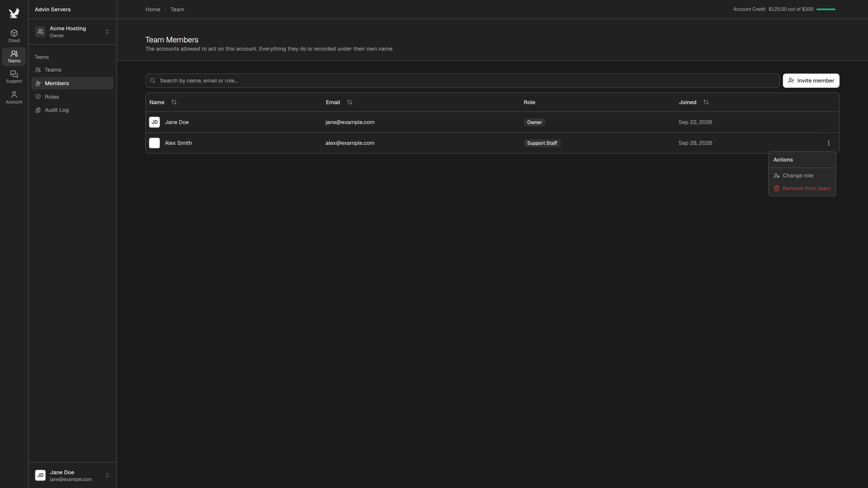Click the Support Staff role badge
Image resolution: width=868 pixels, height=488 pixels.
542,143
